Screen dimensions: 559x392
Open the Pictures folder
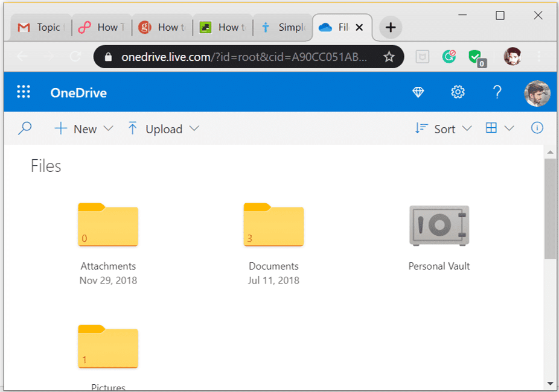[108, 346]
